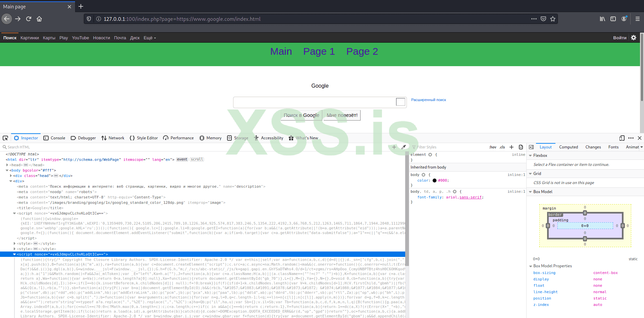Toggle print media simulation
Image resolution: width=644 pixels, height=318 pixels.
521,147
